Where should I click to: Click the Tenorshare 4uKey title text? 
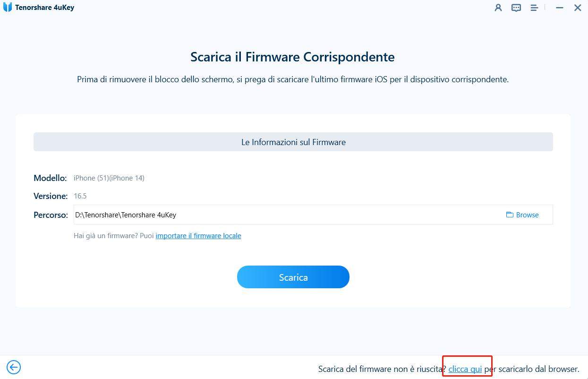coord(44,7)
